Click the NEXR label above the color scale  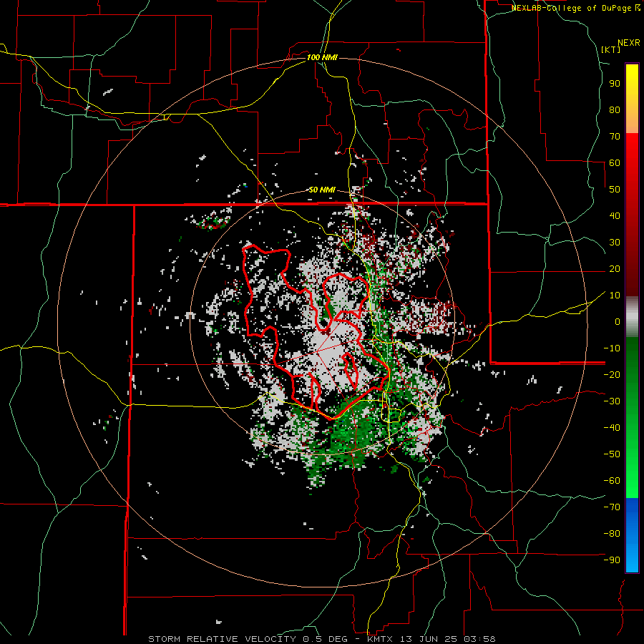pos(629,43)
